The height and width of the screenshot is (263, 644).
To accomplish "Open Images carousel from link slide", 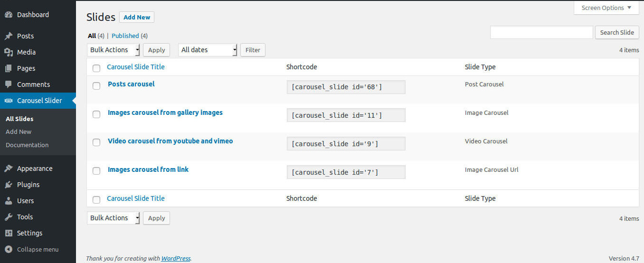I will tap(148, 169).
